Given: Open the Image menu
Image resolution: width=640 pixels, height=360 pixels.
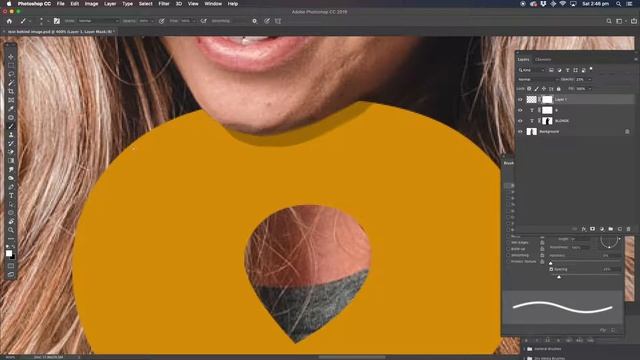Looking at the screenshot, I should click(91, 4).
